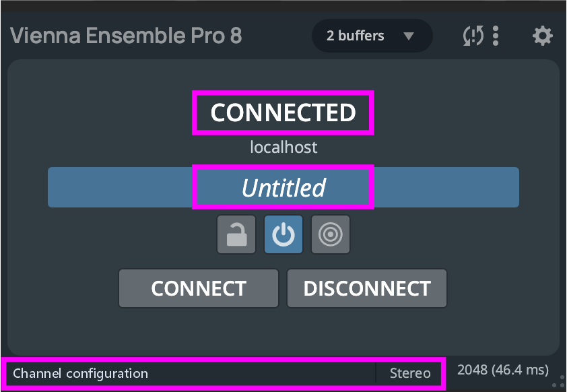Toggle the blue power button
Image resolution: width=567 pixels, height=392 pixels.
283,234
